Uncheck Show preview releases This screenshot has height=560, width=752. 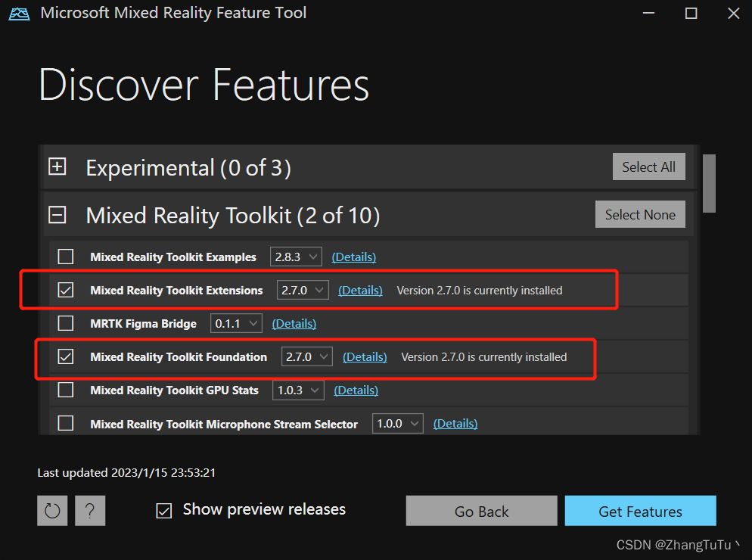pyautogui.click(x=163, y=510)
